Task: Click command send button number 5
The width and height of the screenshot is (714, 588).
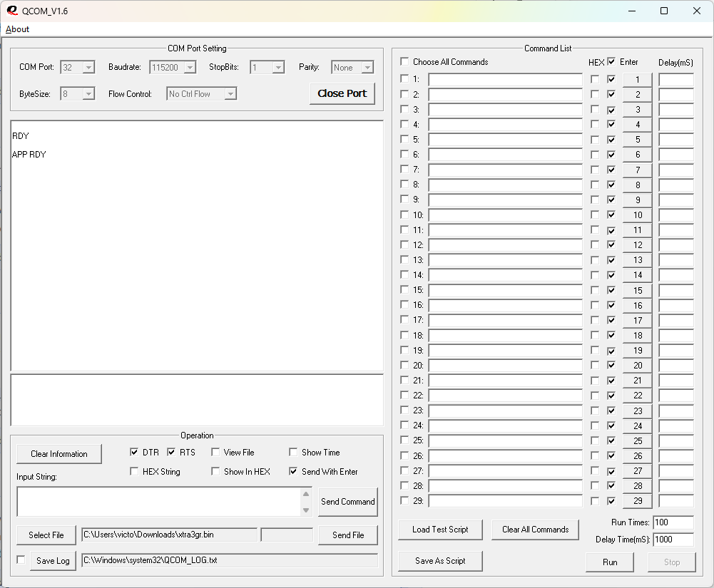Action: [638, 140]
